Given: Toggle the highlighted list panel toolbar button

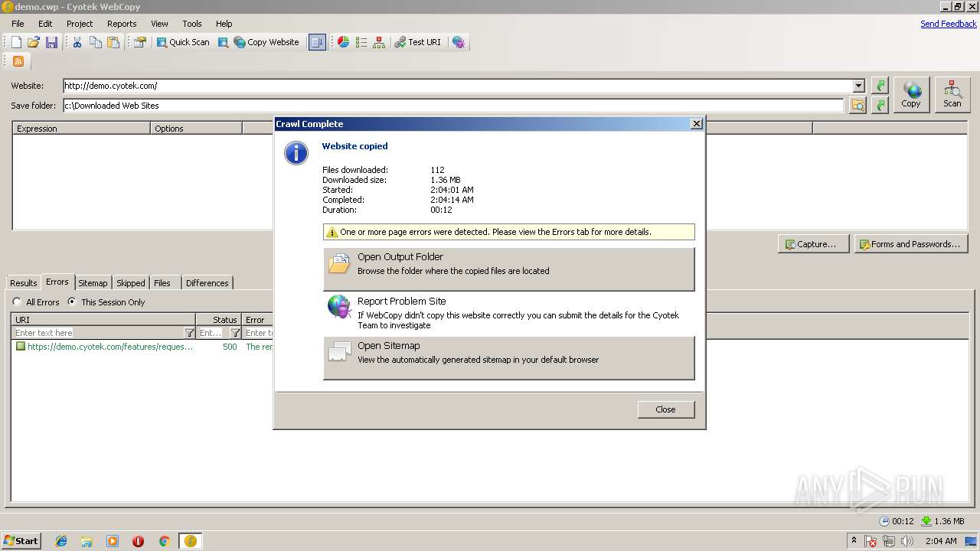Looking at the screenshot, I should pyautogui.click(x=317, y=42).
